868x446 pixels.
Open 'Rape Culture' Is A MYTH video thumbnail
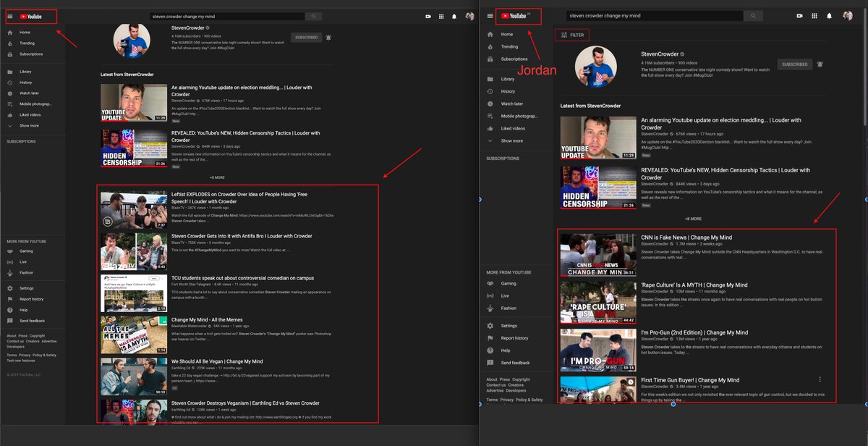click(x=598, y=302)
